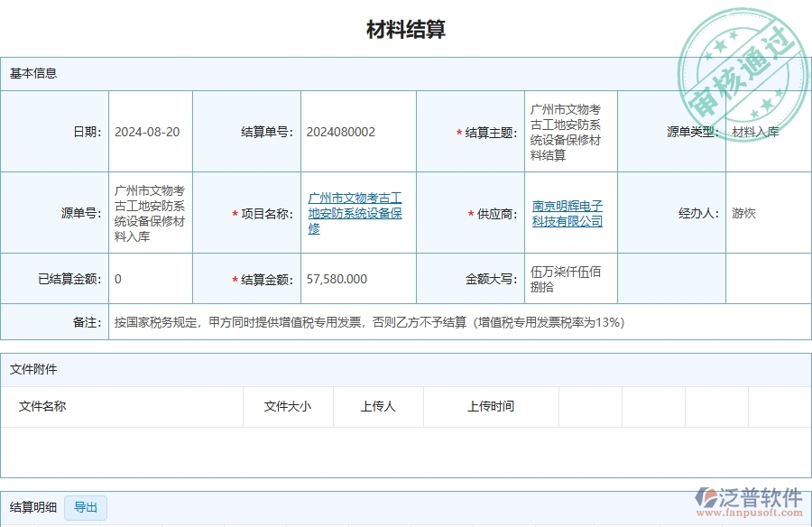Expand the 源单号 field details
Screen dimensions: 812x527
(149, 214)
